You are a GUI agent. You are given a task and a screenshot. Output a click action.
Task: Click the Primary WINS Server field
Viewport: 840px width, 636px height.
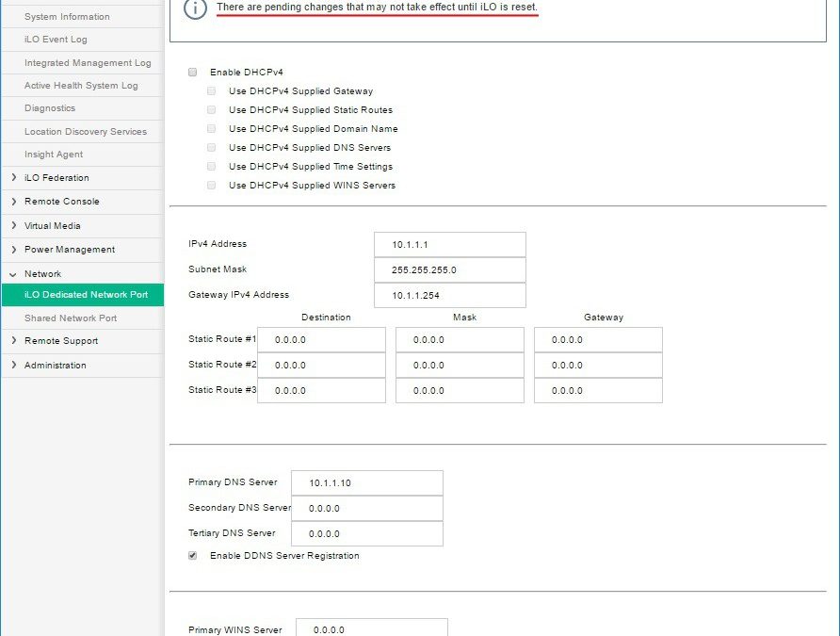[x=372, y=628]
